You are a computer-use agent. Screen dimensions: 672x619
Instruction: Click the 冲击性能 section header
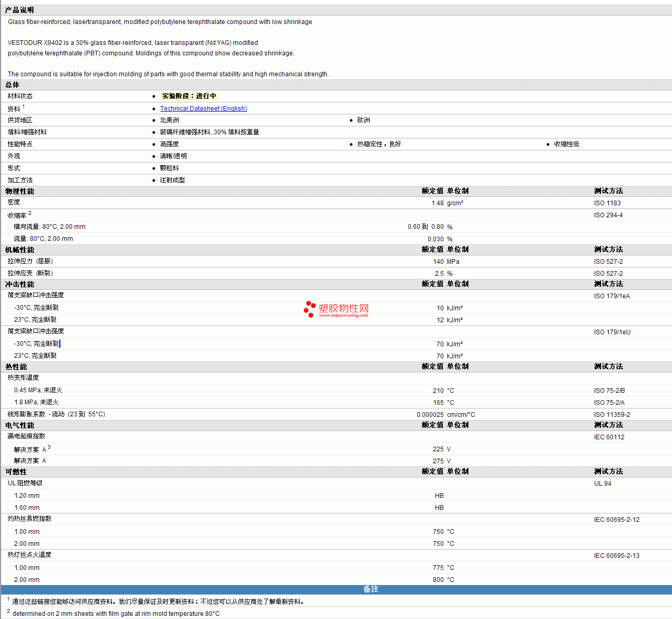(20, 284)
